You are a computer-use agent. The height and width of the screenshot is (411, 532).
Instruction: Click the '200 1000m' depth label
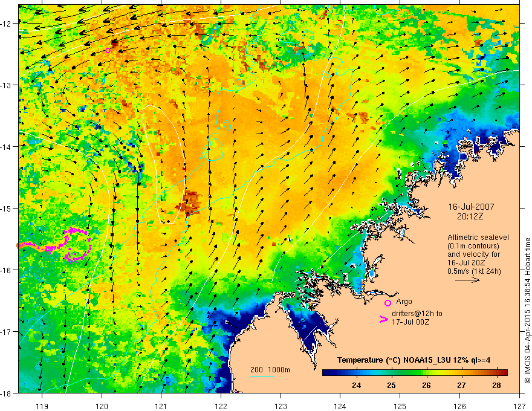click(x=270, y=370)
